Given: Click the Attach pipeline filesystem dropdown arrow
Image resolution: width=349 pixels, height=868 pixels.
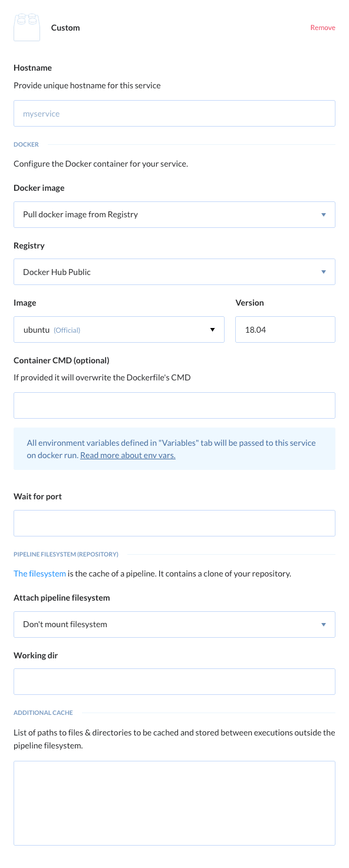Looking at the screenshot, I should (324, 624).
